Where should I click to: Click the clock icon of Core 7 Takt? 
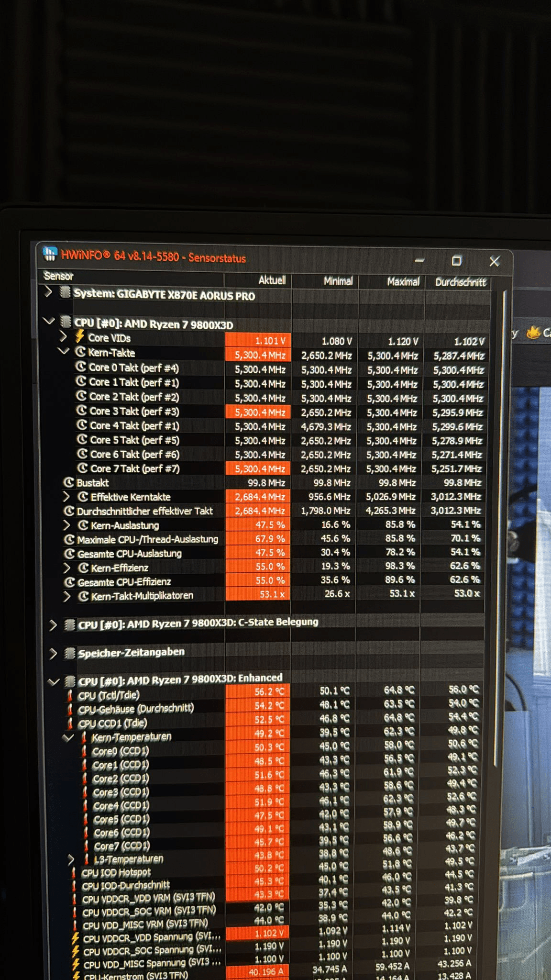pyautogui.click(x=83, y=468)
